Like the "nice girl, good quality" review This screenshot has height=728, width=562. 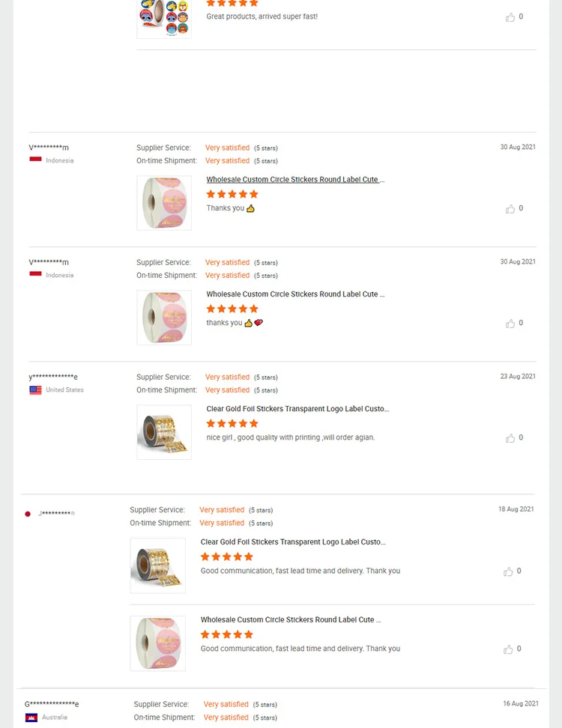click(510, 438)
